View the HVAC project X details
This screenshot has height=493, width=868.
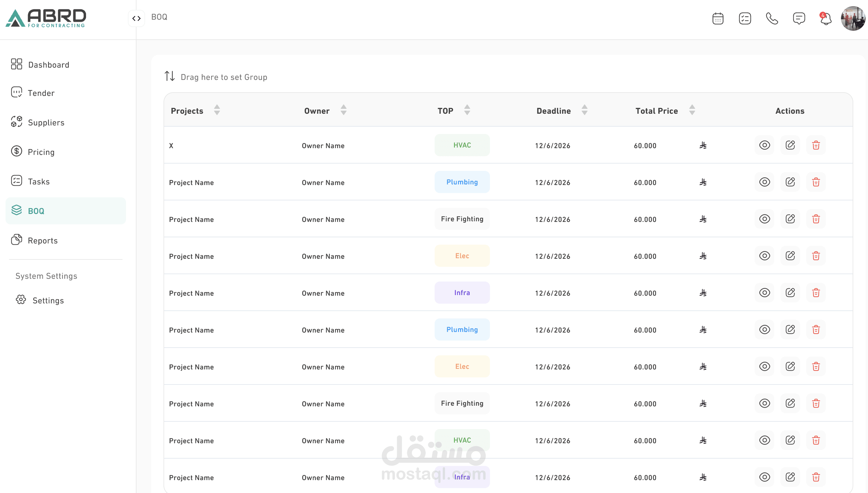click(x=764, y=145)
